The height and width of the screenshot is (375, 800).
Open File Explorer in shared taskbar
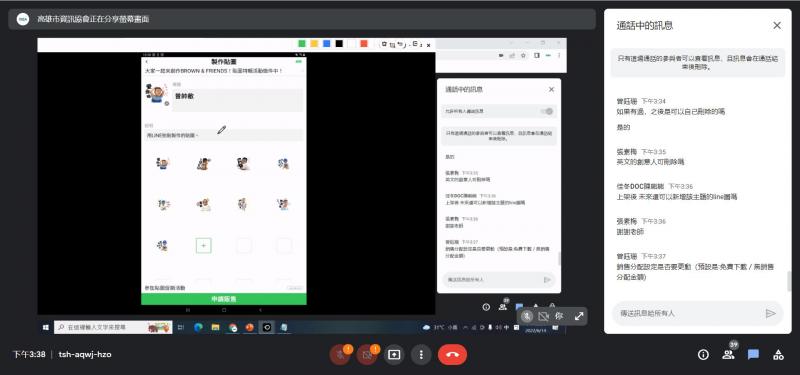[x=215, y=328]
